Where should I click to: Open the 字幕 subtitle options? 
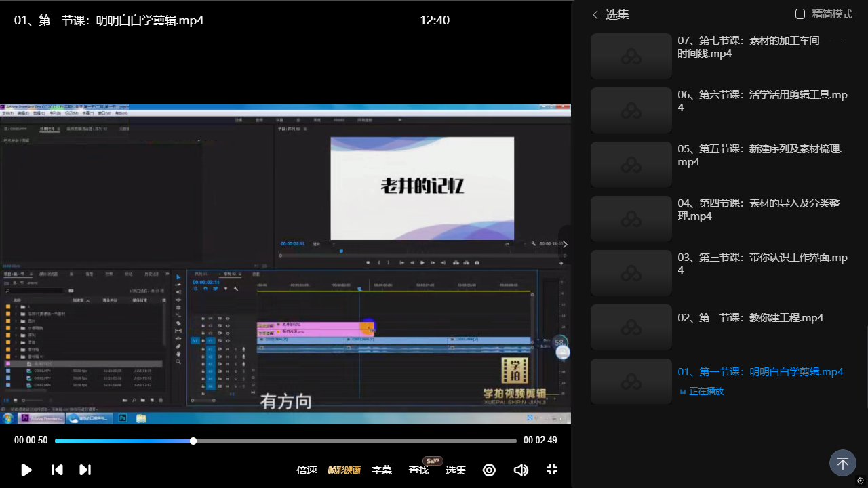coord(382,470)
